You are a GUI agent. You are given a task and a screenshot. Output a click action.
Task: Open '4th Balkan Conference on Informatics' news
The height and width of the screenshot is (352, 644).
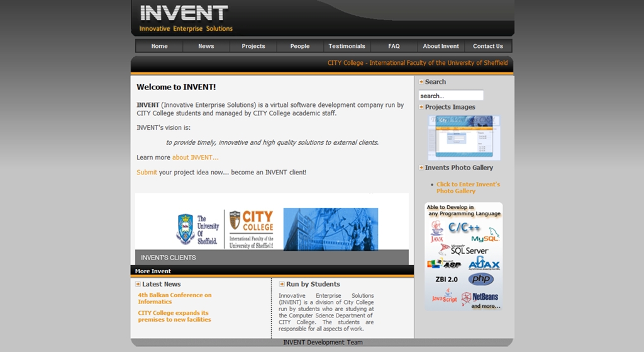[x=174, y=298]
